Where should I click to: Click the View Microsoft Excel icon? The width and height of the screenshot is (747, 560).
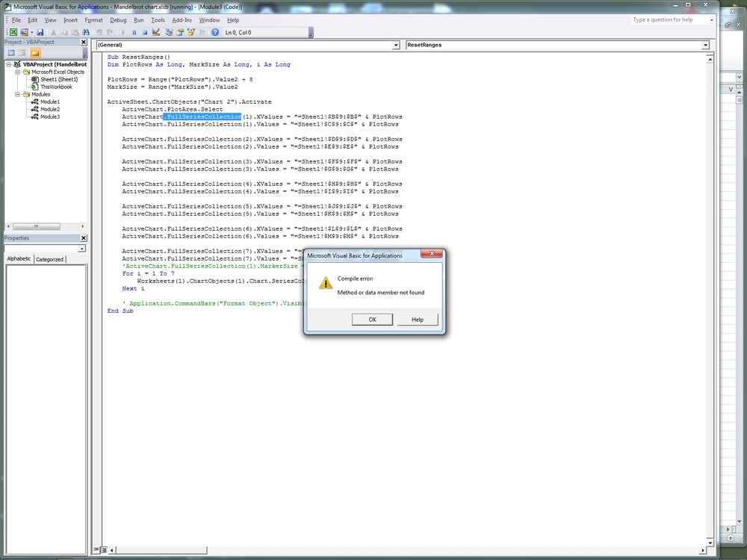[x=13, y=33]
